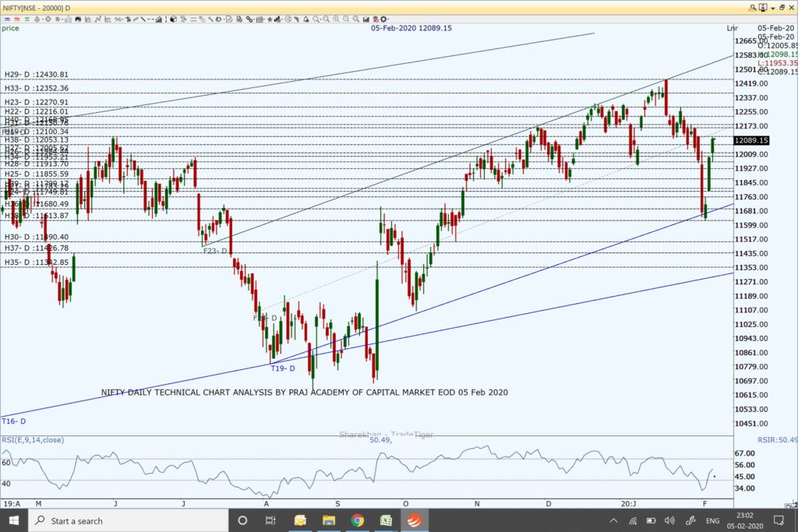Click the green chart period toolbar icon
Screen dimensions: 798x532
[27, 19]
